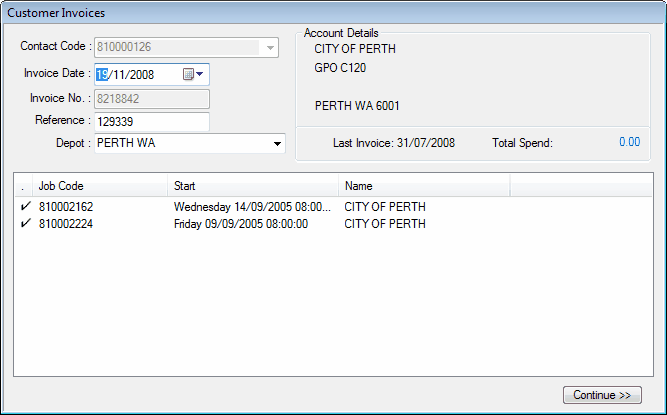667x415 pixels.
Task: Open the Invoice Date calendar picker
Action: pos(193,74)
